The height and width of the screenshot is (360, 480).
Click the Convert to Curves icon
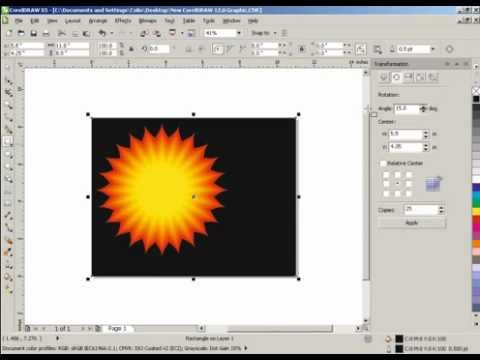(449, 49)
